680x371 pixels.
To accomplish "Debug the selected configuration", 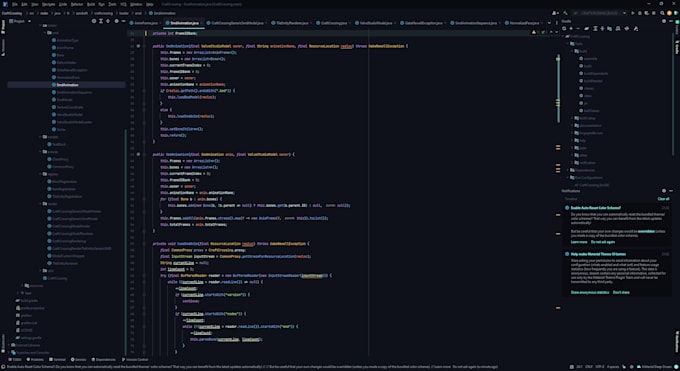I will (x=640, y=13).
